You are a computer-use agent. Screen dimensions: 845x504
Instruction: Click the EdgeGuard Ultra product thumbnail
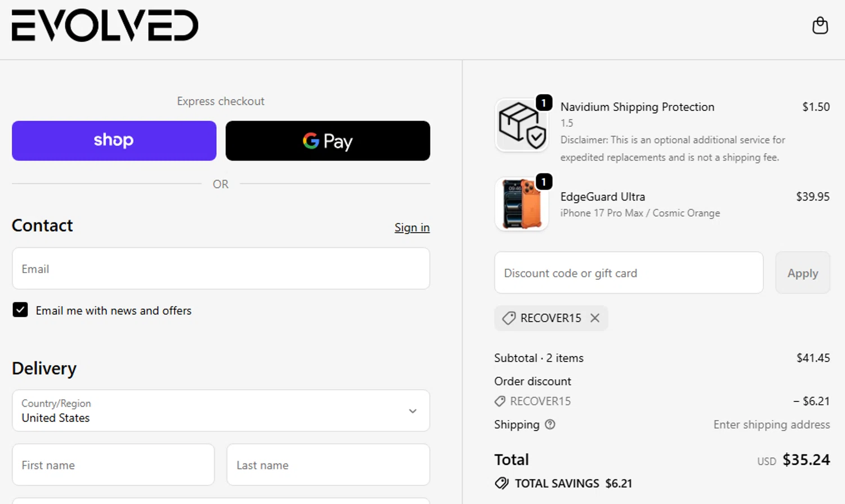[522, 204]
